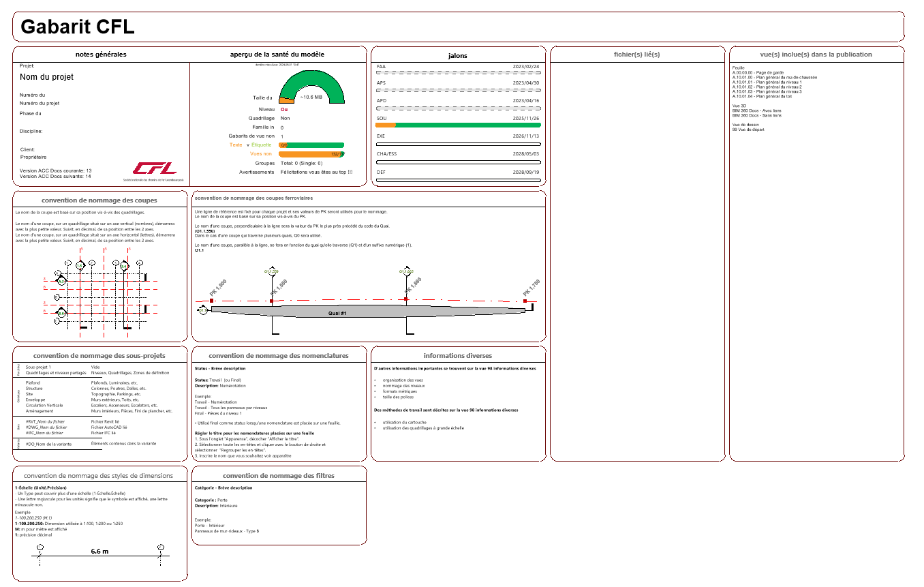Click the SOU milestone progress bar
Image resolution: width=924 pixels, height=587 pixels.
click(458, 125)
